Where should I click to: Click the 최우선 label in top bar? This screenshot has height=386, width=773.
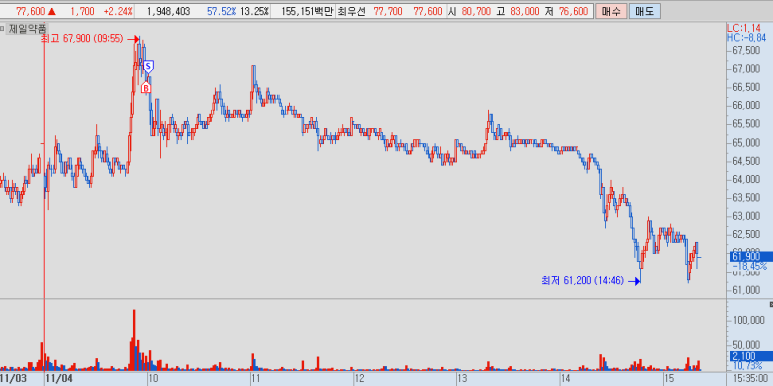pos(352,11)
